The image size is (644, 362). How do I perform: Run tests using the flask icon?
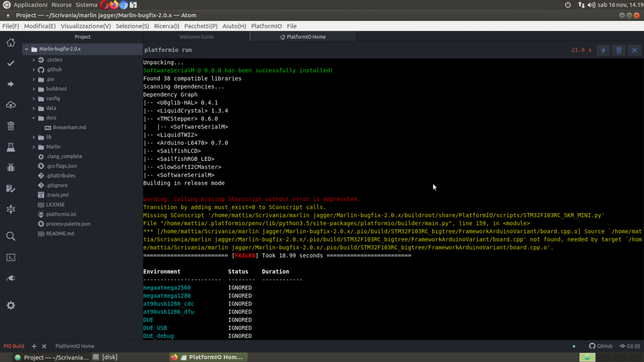(11, 147)
